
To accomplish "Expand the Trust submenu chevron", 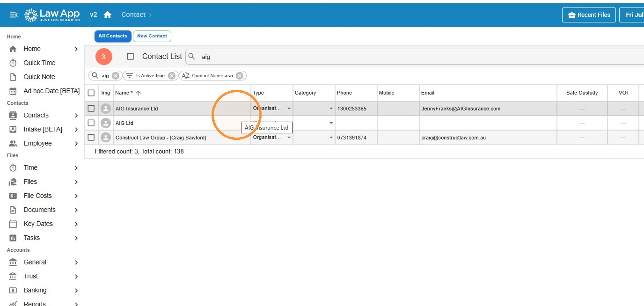I will point(76,276).
